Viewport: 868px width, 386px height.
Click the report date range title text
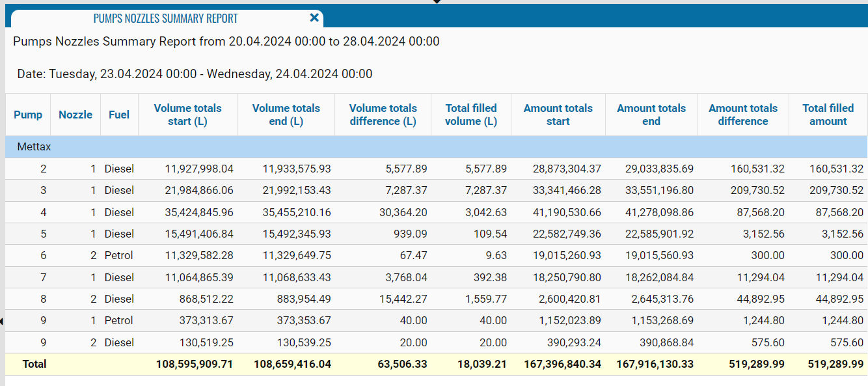[226, 42]
